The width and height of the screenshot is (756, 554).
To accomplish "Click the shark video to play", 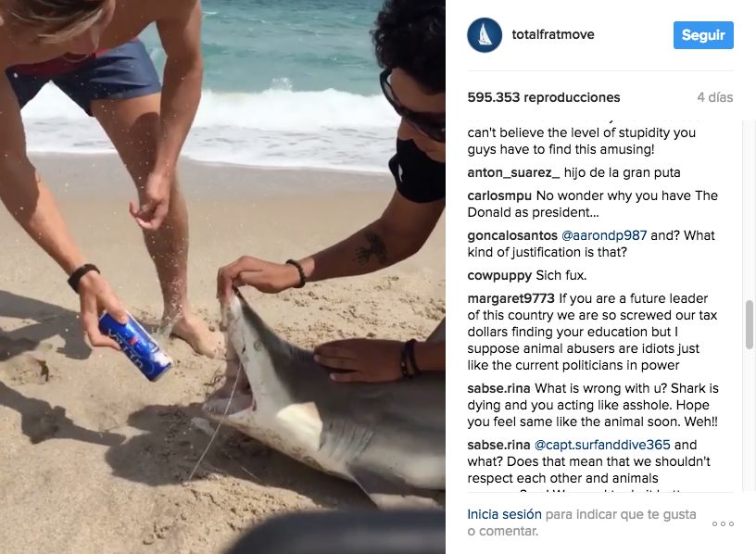I will point(222,277).
